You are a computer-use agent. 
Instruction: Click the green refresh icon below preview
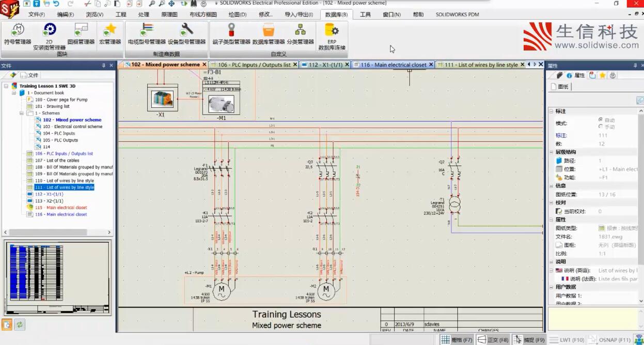(19, 325)
